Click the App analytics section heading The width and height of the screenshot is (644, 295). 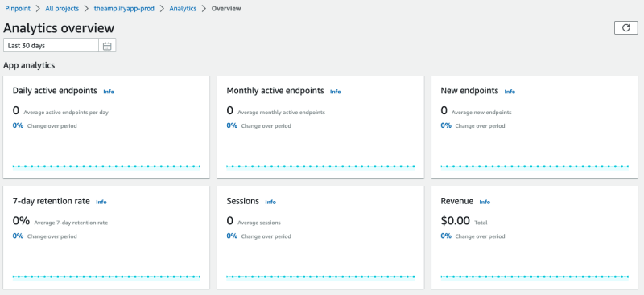point(29,65)
